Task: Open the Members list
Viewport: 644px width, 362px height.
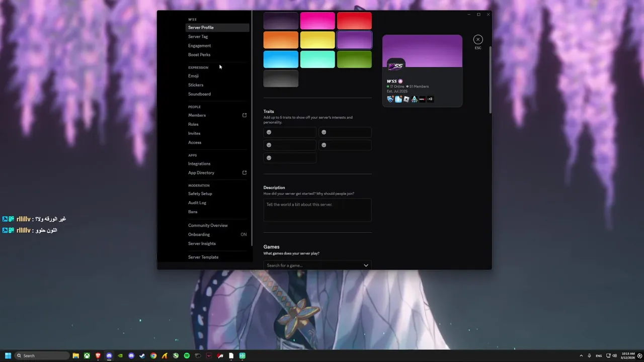Action: tap(217, 115)
